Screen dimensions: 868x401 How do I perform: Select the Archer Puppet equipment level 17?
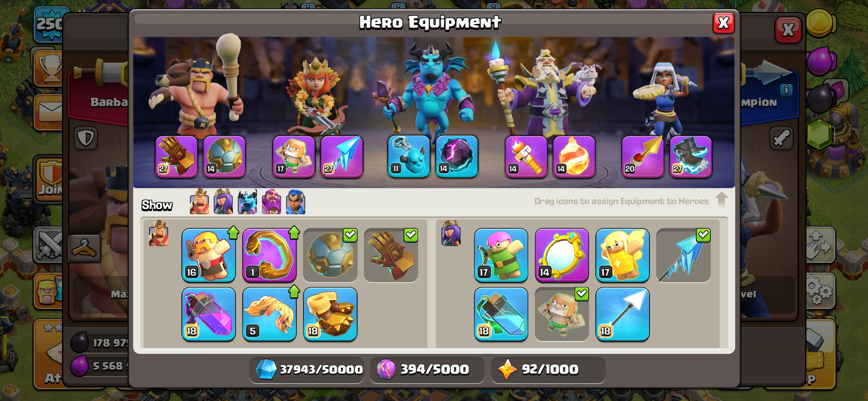click(x=501, y=255)
